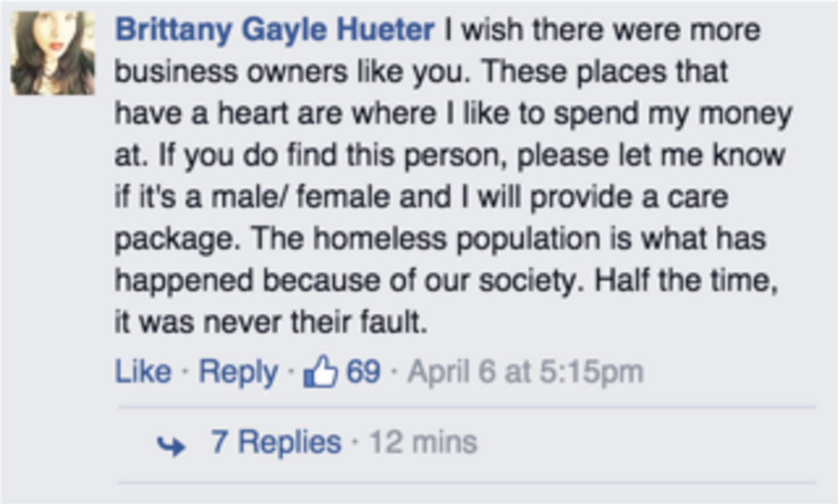
Task: Open the comment permalink via its date
Action: coord(526,372)
